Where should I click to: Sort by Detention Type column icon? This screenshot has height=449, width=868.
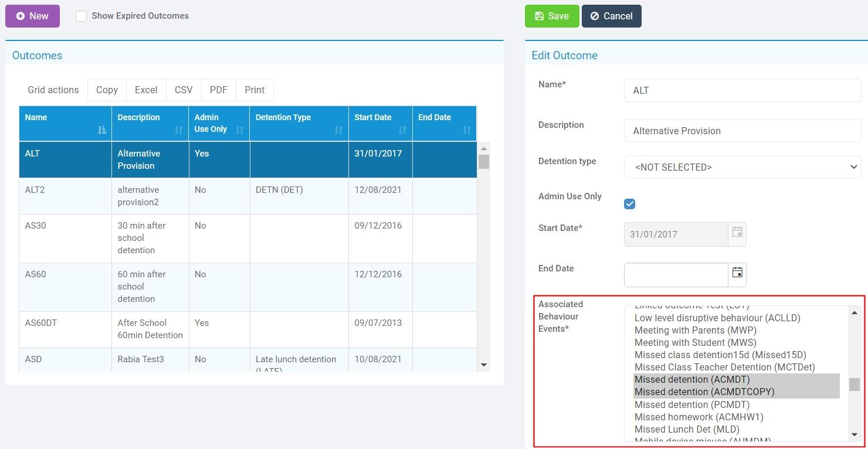click(x=338, y=130)
